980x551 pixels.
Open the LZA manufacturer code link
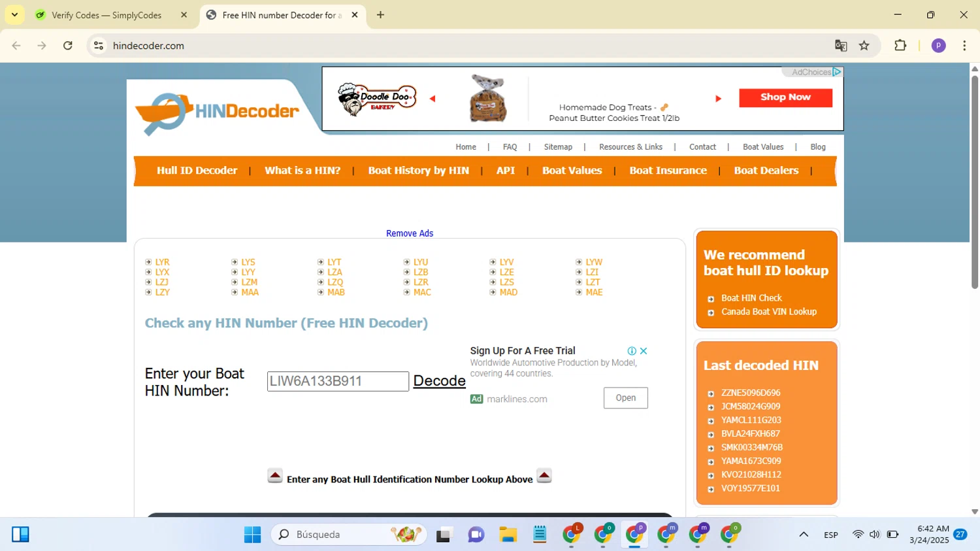click(335, 272)
